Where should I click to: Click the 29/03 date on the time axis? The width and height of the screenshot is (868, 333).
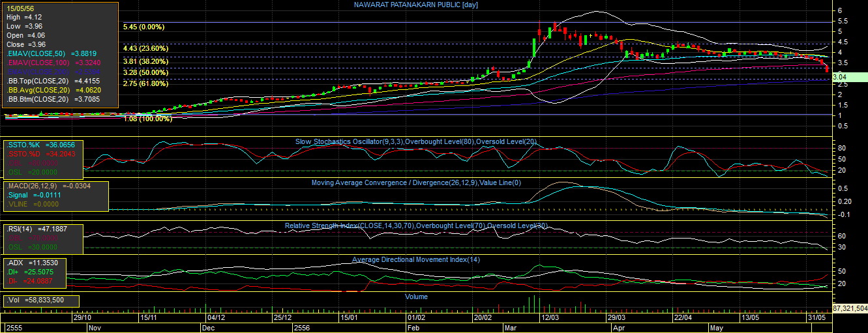[616, 318]
